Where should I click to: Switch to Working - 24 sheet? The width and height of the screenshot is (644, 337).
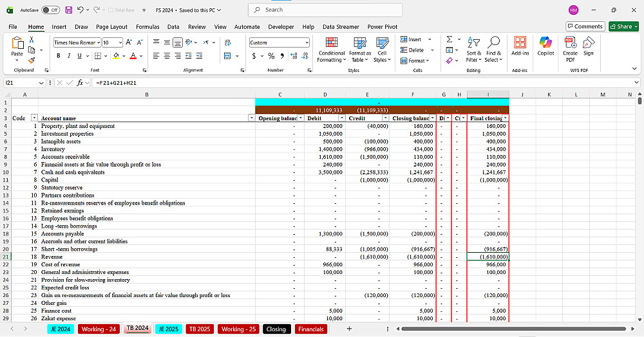[x=99, y=329]
